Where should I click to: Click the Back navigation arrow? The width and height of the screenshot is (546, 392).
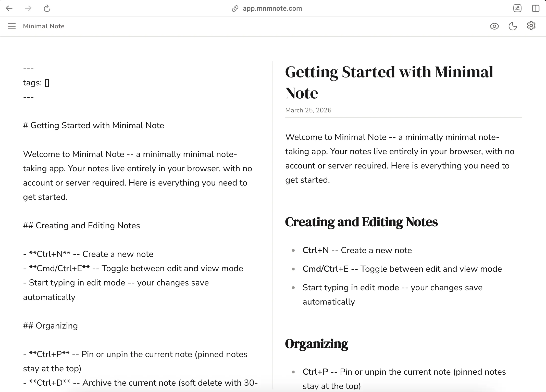coord(9,8)
